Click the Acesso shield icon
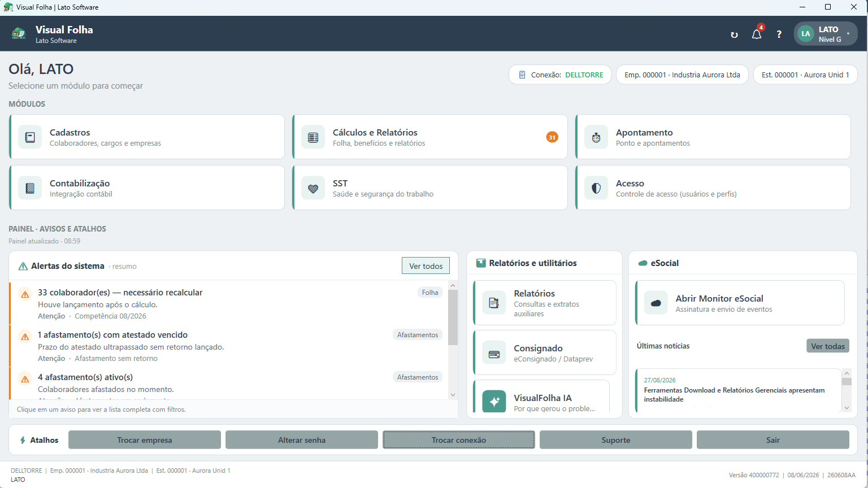The width and height of the screenshot is (868, 488). point(596,188)
